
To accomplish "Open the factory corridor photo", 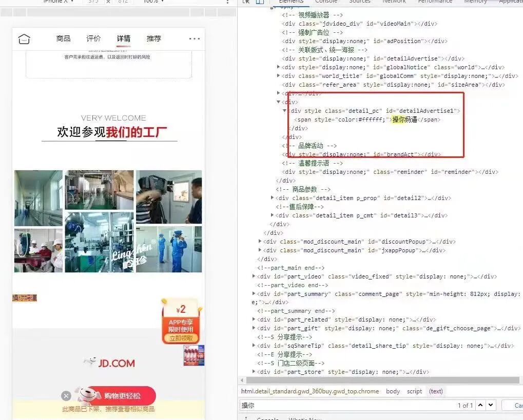I will [38, 198].
